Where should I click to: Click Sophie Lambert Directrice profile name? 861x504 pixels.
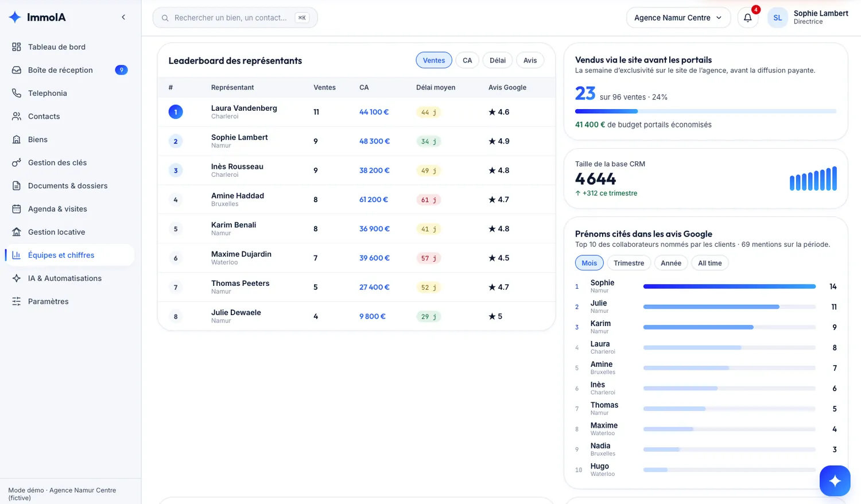coord(820,17)
